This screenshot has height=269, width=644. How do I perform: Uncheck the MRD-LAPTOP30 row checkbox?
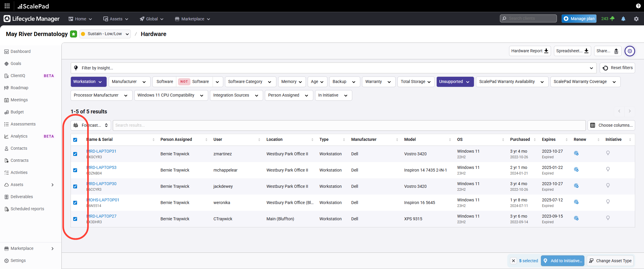(x=75, y=186)
